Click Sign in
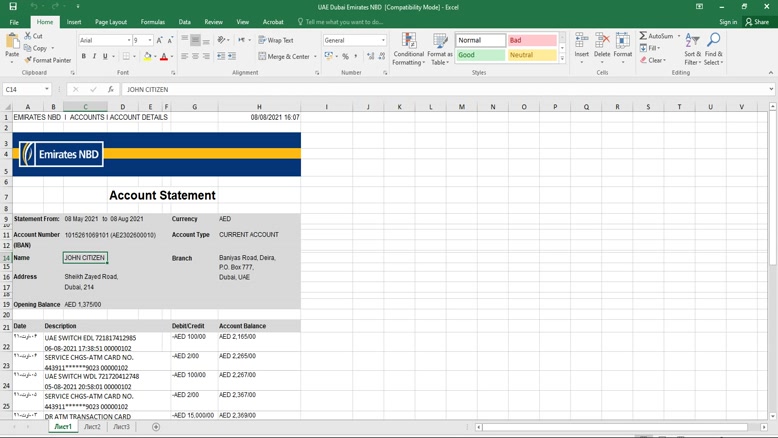778x438 pixels. point(728,22)
